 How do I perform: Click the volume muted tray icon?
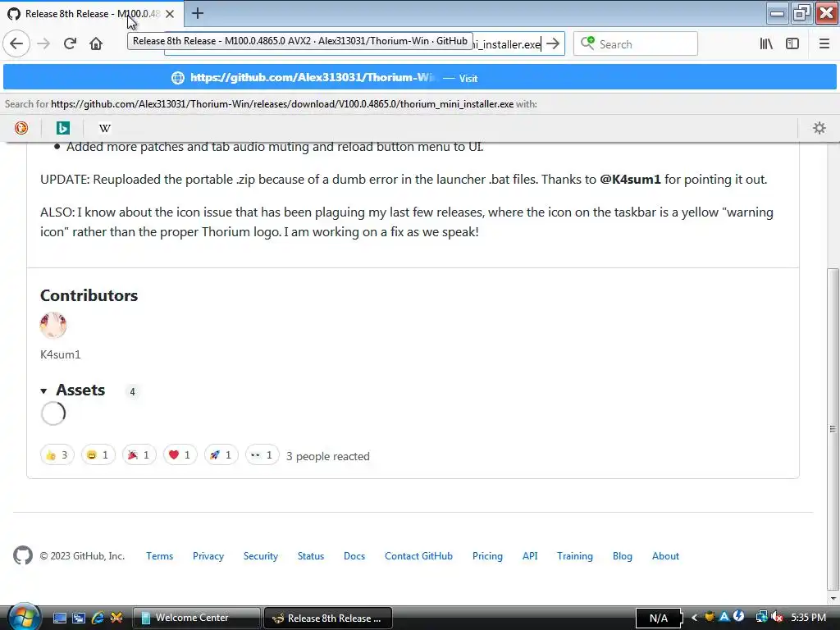click(x=776, y=617)
